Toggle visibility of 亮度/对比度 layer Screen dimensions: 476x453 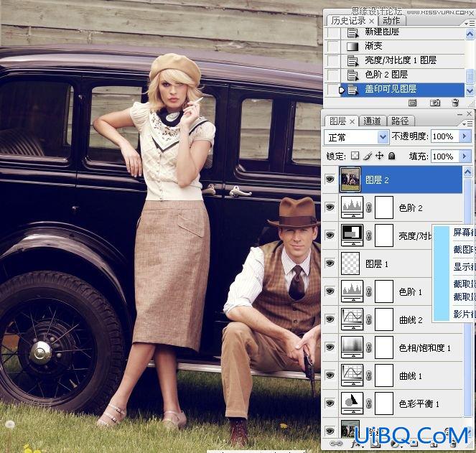(x=330, y=235)
